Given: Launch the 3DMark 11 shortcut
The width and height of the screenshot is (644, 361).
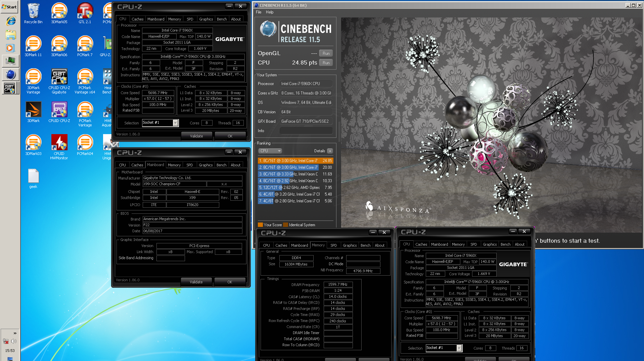Looking at the screenshot, I should point(33,46).
